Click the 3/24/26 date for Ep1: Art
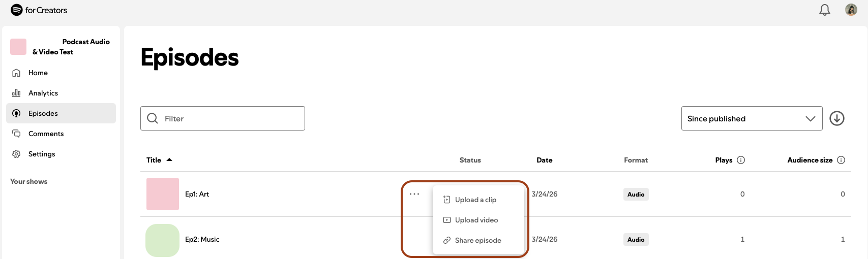This screenshot has height=259, width=868. pyautogui.click(x=545, y=194)
